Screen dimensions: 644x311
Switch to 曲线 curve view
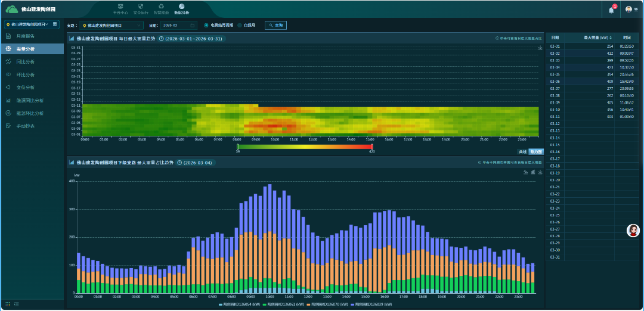(x=523, y=151)
